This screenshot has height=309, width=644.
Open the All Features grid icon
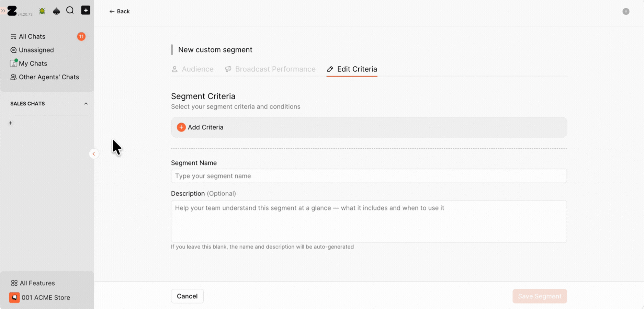[x=14, y=283]
